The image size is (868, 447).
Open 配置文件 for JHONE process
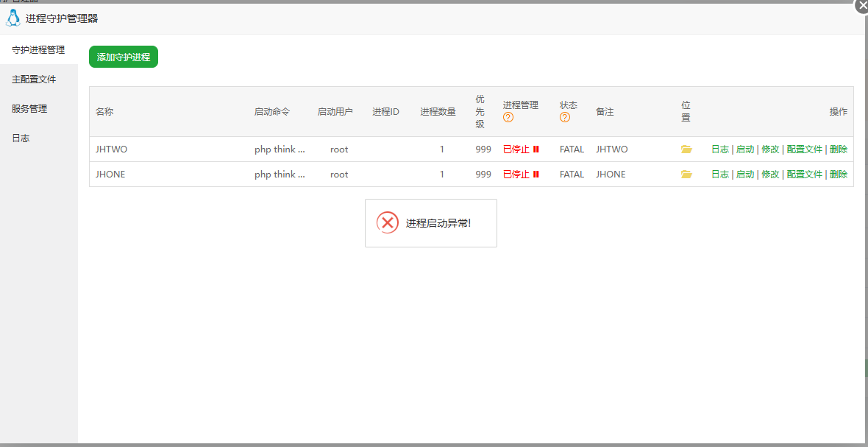(804, 175)
